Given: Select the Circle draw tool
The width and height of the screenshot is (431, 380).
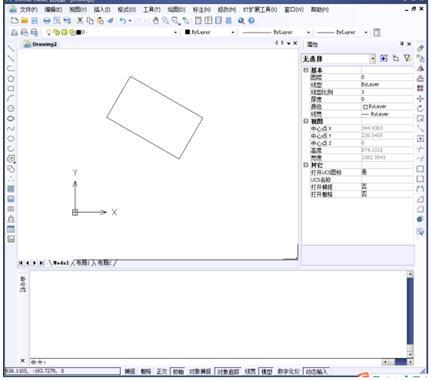Looking at the screenshot, I should coord(11,79).
